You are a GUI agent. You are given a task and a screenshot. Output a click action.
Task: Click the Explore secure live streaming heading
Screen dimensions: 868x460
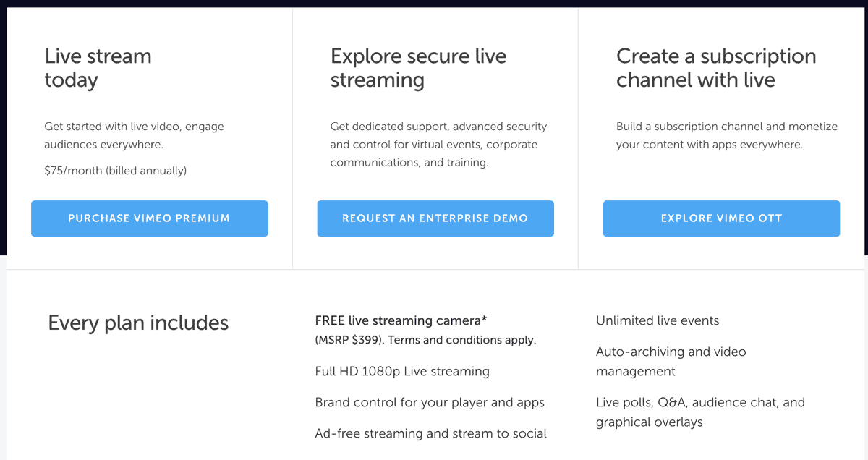(418, 68)
